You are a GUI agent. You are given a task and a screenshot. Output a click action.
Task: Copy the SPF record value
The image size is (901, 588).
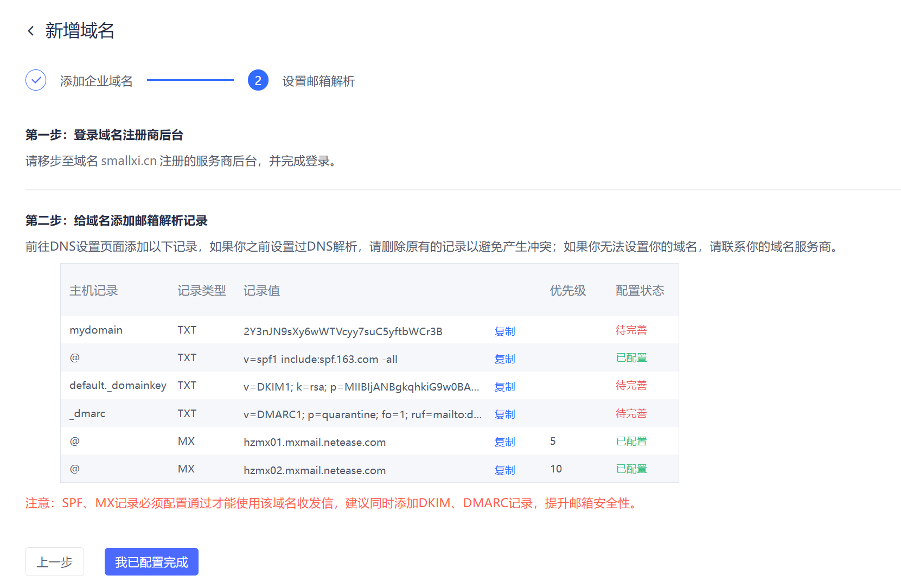(x=504, y=359)
